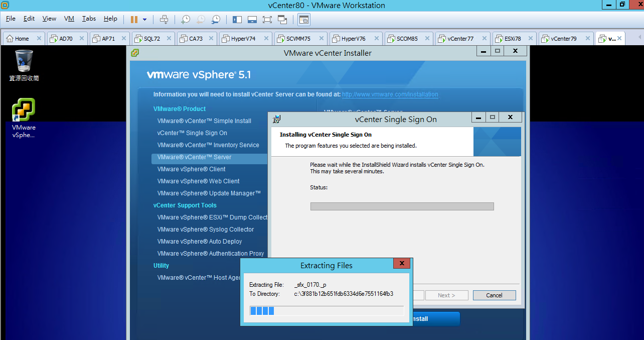Screen dimensions: 644x340
Task: Click the revert to snapshot toolbar icon
Action: coord(201,20)
